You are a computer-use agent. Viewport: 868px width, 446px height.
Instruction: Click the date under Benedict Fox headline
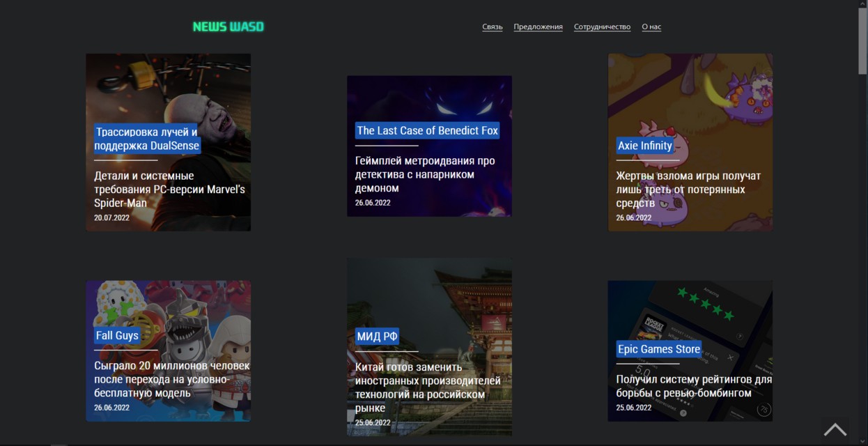[x=373, y=203]
